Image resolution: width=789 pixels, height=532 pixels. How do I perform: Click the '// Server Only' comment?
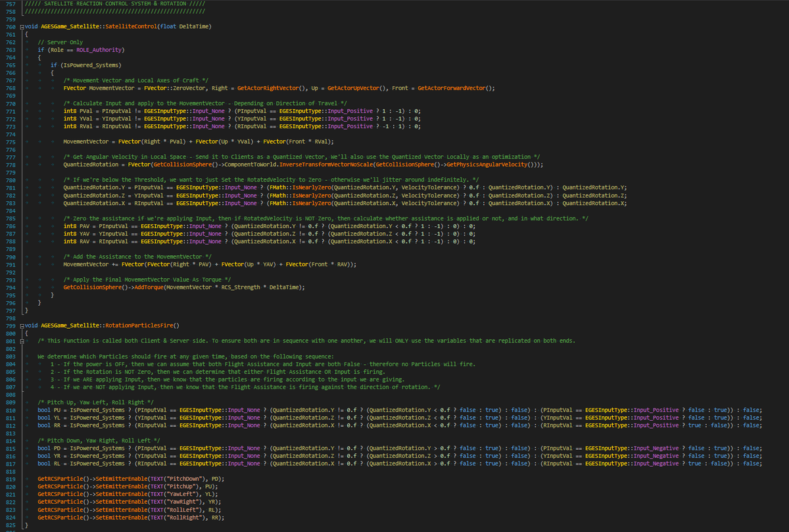click(60, 42)
